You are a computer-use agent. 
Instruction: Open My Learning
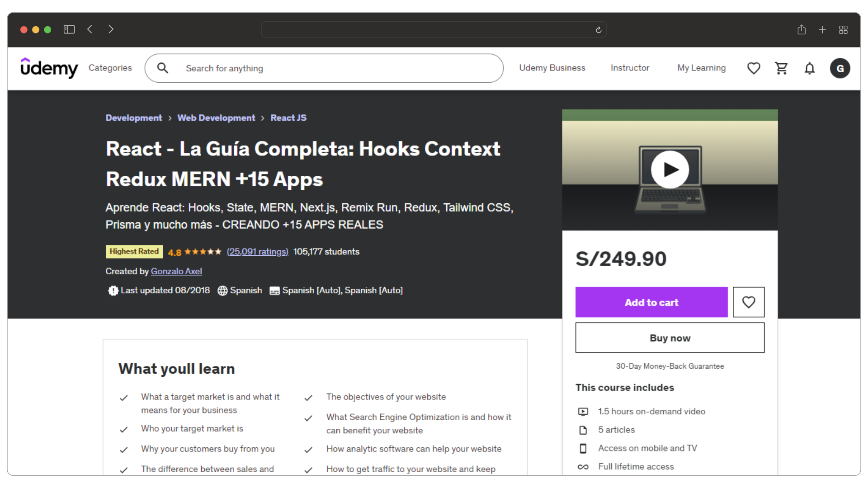tap(701, 68)
